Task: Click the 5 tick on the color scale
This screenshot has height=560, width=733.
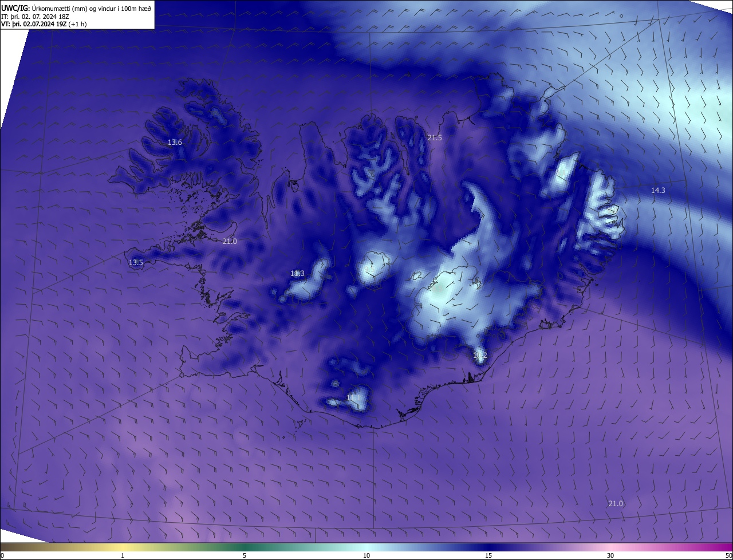Action: [x=245, y=555]
